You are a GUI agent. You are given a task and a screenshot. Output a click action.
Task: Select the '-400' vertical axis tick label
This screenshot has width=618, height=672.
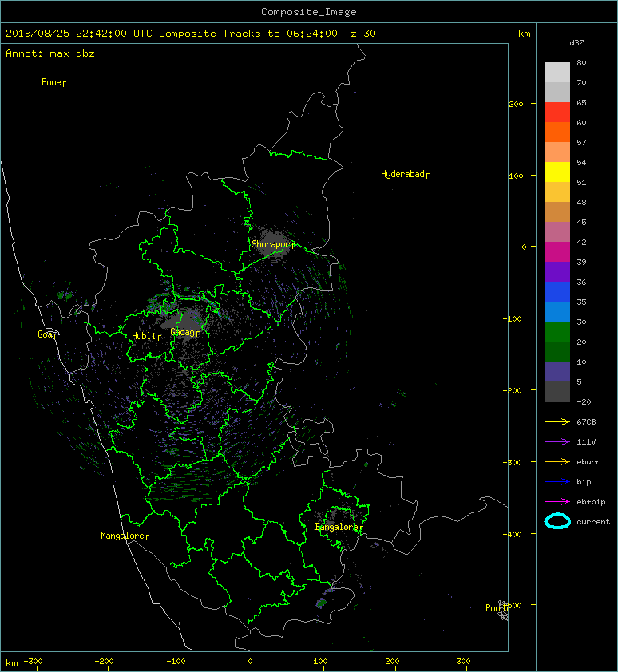(513, 534)
